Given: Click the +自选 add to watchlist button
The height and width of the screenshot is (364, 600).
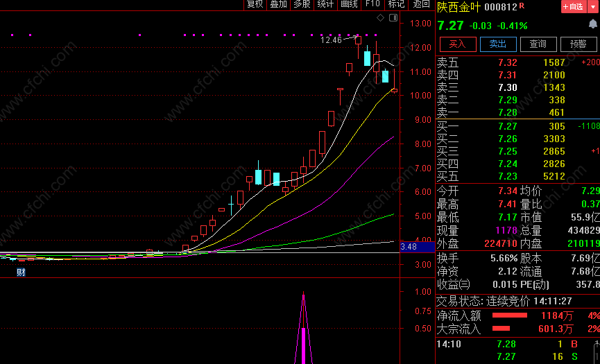Looking at the screenshot, I should (573, 6).
